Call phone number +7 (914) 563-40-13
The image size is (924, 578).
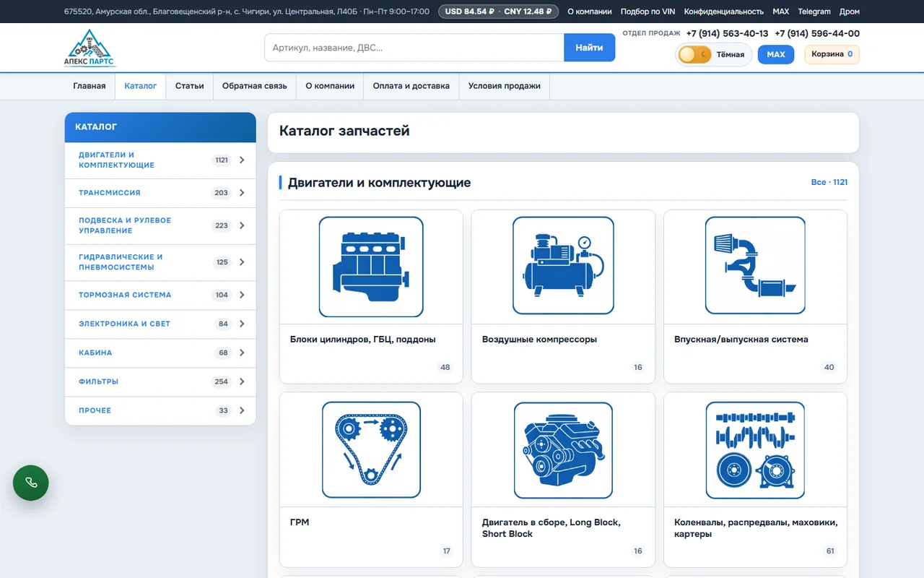pyautogui.click(x=727, y=33)
